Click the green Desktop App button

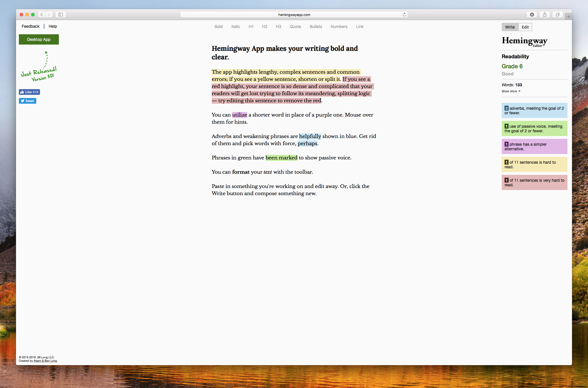click(39, 39)
